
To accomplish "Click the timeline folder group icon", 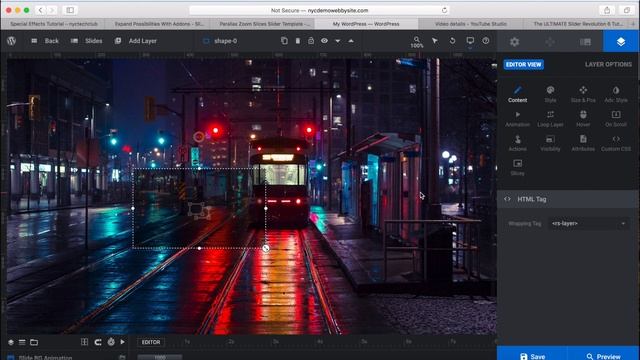I will point(34,342).
